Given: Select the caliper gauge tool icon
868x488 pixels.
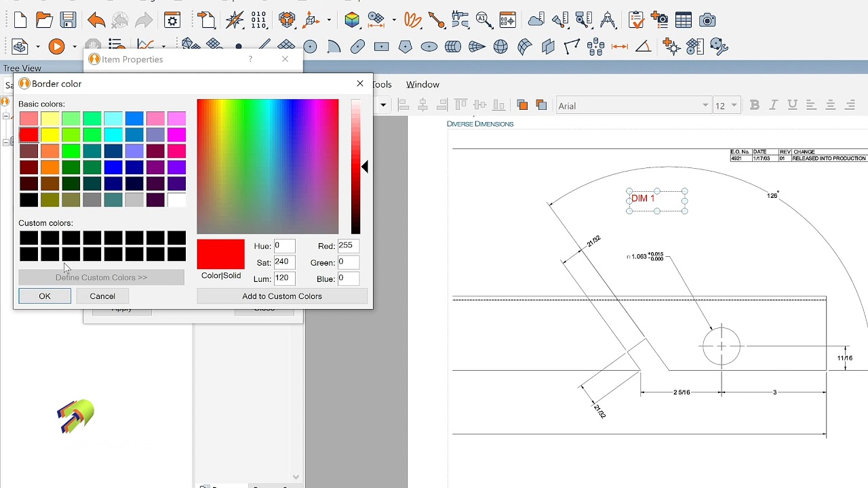Looking at the screenshot, I should click(x=460, y=20).
